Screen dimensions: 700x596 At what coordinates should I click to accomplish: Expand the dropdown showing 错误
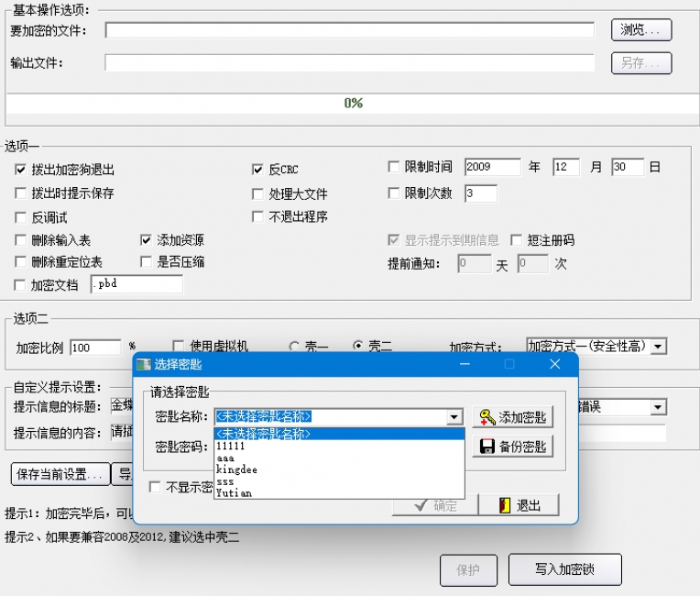[658, 407]
